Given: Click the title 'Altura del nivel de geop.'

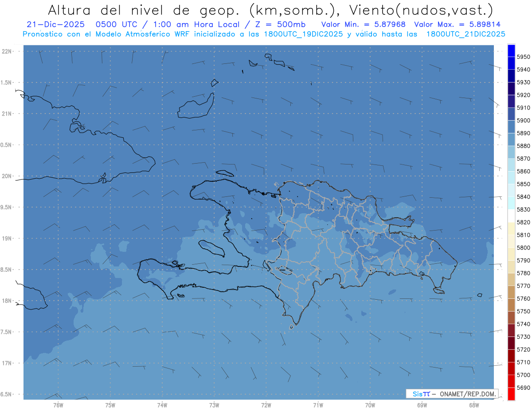Looking at the screenshot, I should 144,10.
